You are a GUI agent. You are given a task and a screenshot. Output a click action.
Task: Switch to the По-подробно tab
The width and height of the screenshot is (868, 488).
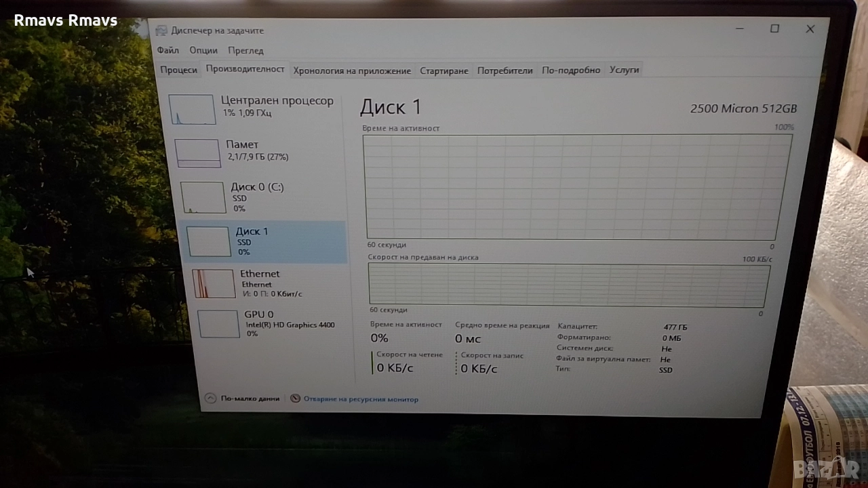pos(571,70)
